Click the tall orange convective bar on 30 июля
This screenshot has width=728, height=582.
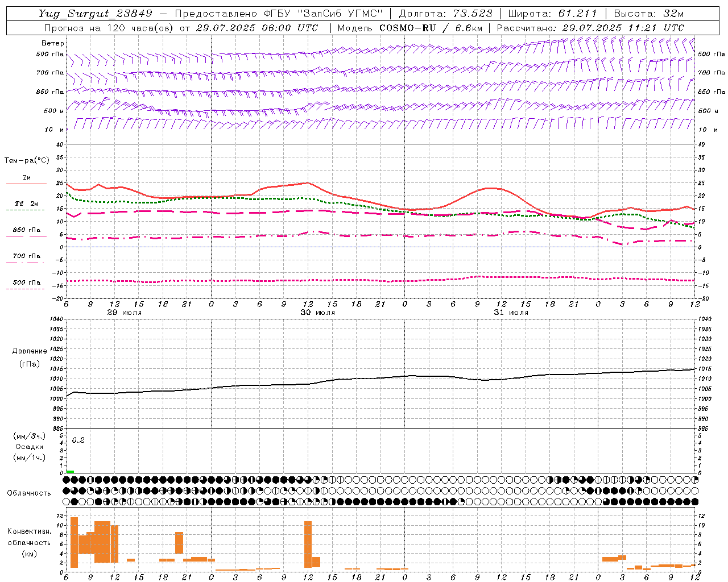[308, 544]
